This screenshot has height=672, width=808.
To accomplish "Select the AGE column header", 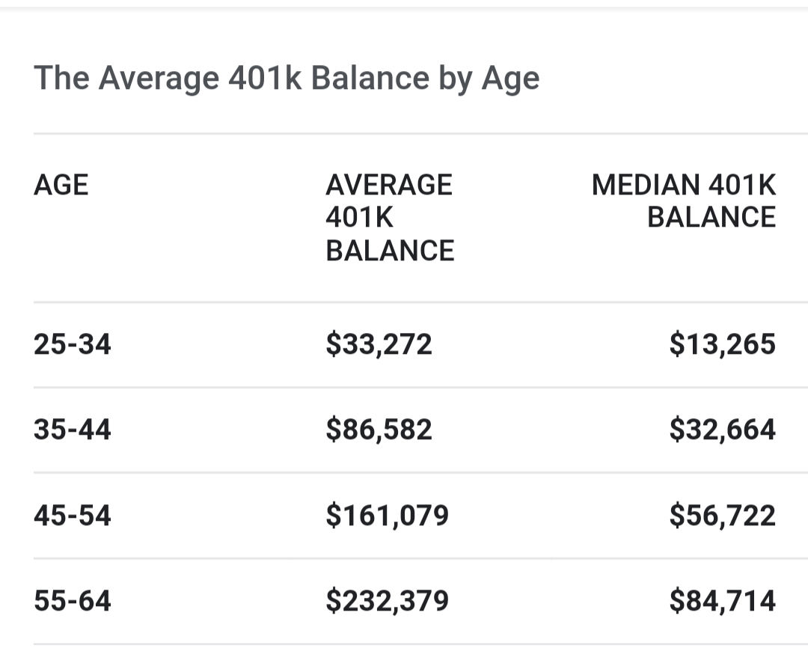I will click(61, 185).
